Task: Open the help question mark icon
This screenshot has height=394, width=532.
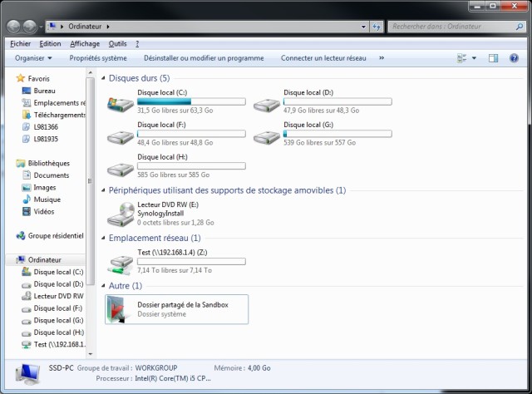Action: pyautogui.click(x=514, y=58)
